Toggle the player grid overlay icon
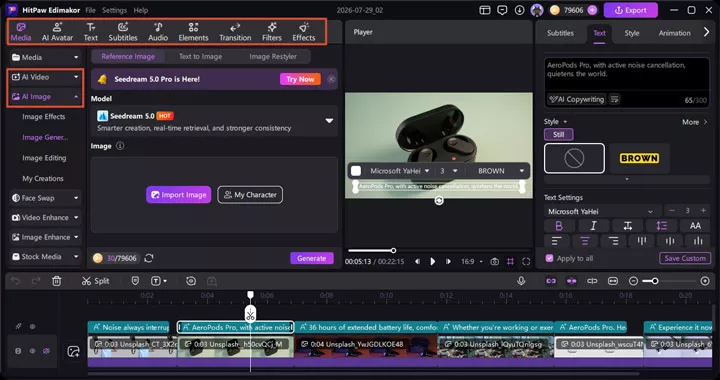 (x=510, y=262)
